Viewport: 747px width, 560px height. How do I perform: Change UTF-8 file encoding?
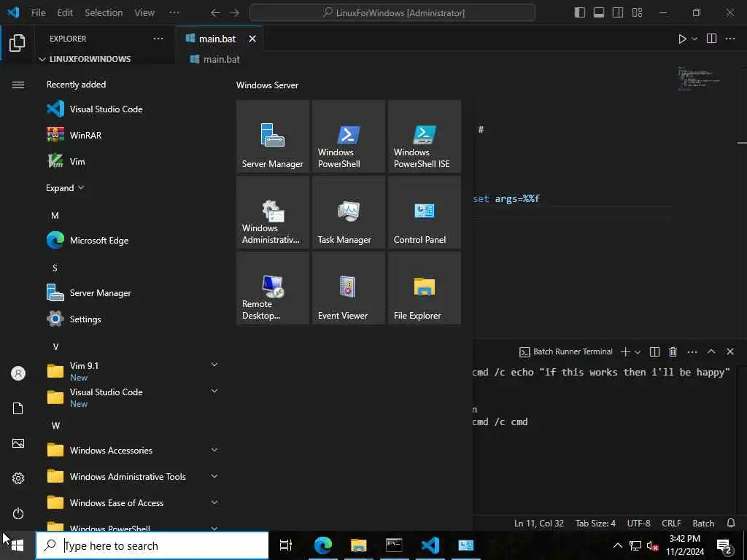[638, 523]
